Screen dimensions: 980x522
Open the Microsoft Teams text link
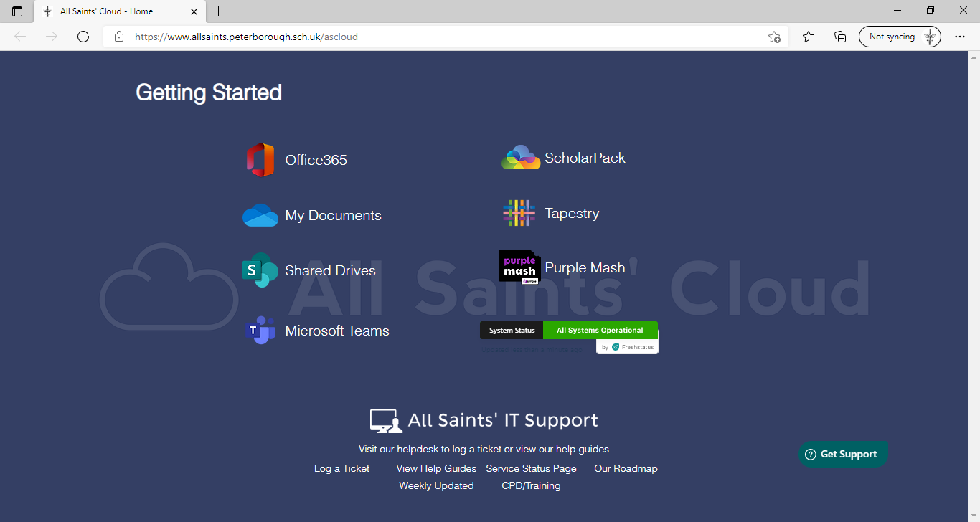coord(337,331)
